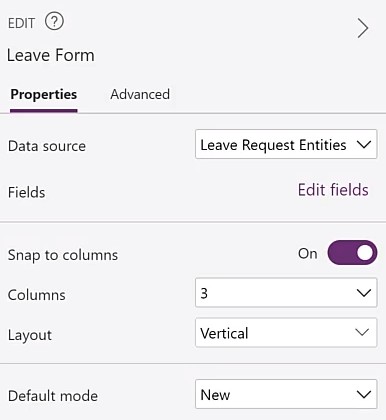Click the Data source dropdown arrow
The width and height of the screenshot is (386, 420).
tap(363, 145)
